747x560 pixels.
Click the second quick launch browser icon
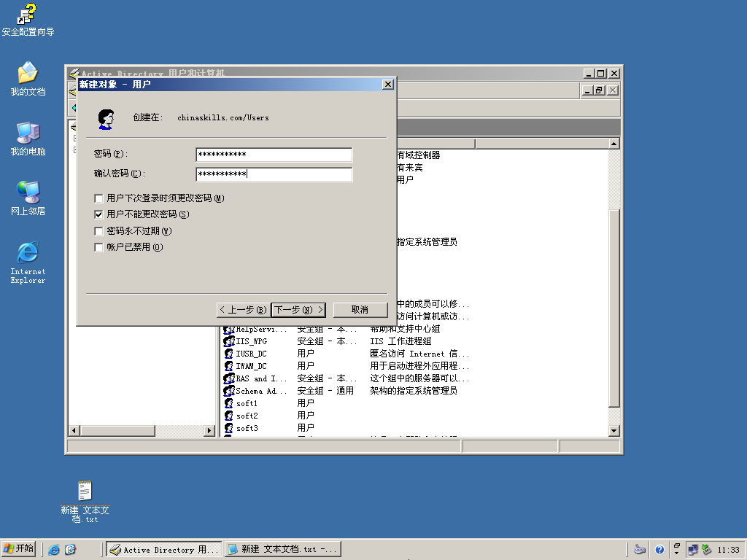tap(70, 550)
